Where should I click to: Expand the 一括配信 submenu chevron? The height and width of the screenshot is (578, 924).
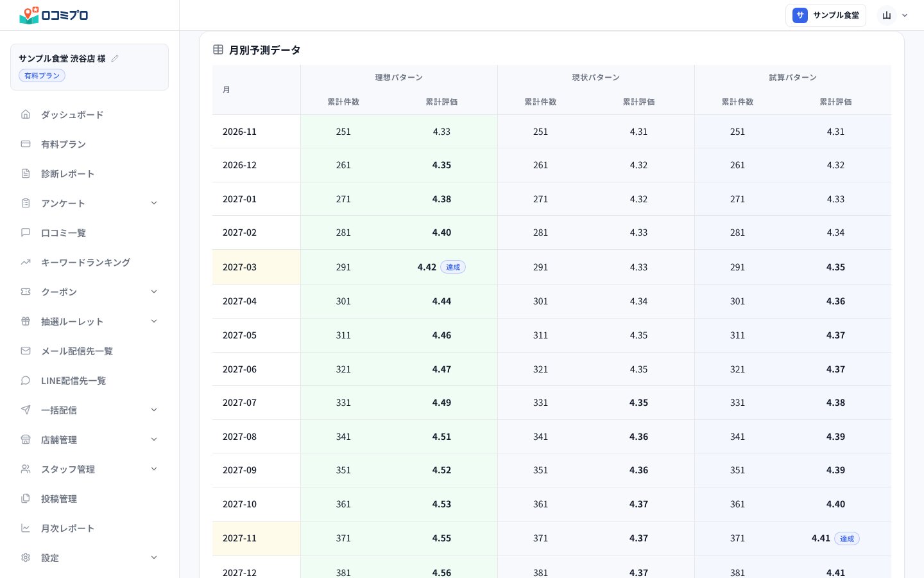click(154, 410)
